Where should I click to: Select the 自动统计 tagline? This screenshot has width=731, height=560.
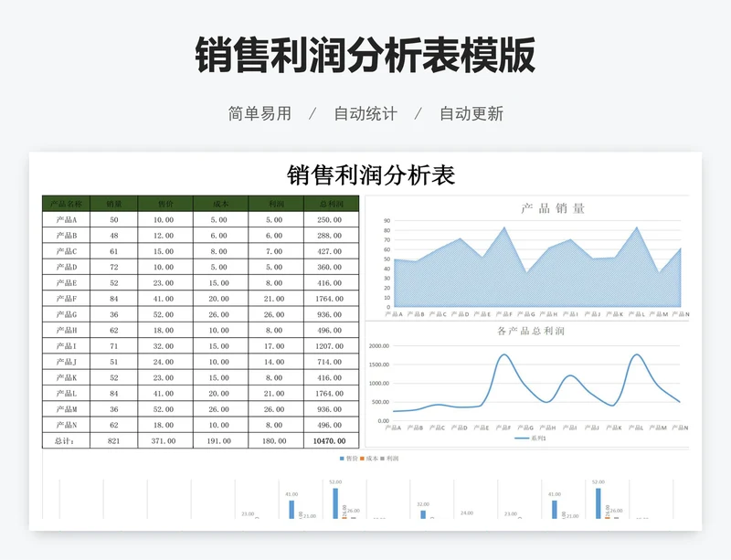(x=365, y=114)
